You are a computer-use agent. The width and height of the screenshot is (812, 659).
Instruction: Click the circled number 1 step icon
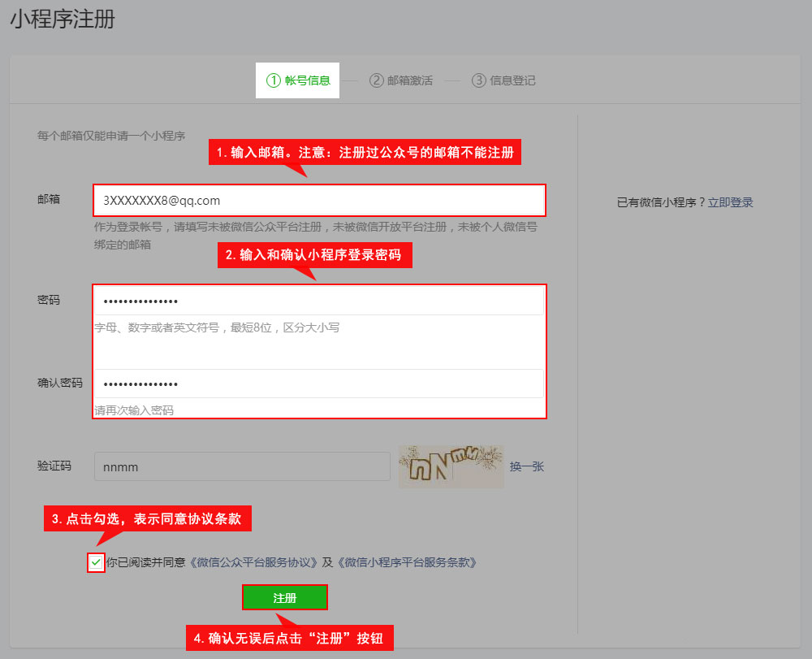(x=273, y=80)
